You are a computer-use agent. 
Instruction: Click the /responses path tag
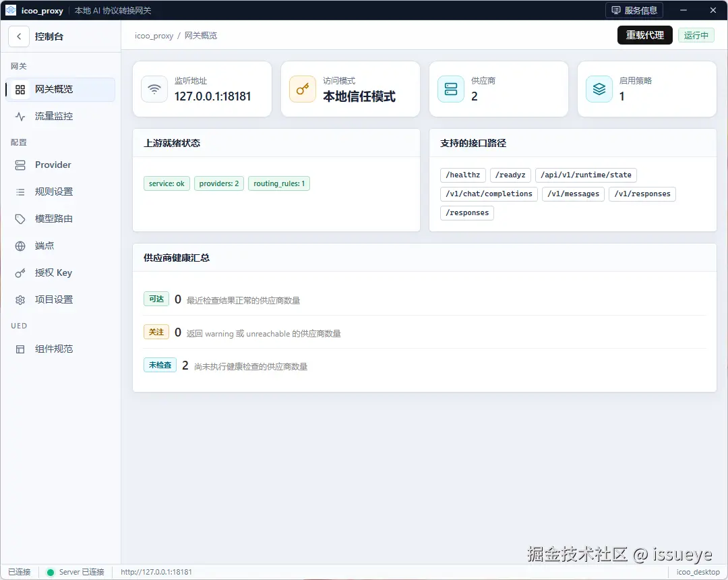click(467, 213)
